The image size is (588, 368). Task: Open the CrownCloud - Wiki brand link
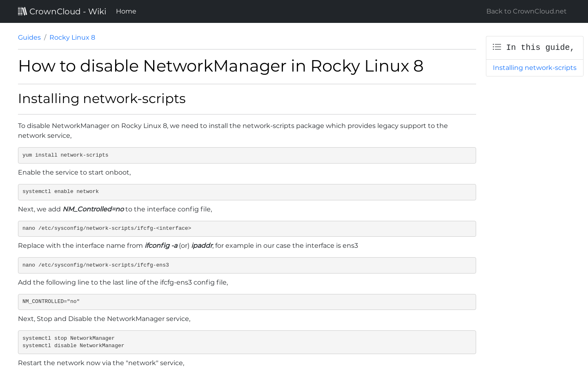point(68,11)
